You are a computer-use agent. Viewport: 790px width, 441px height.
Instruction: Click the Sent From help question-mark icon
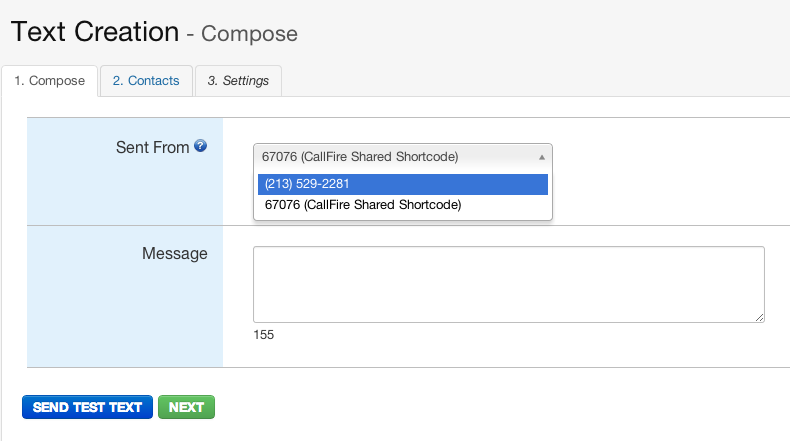(x=201, y=146)
